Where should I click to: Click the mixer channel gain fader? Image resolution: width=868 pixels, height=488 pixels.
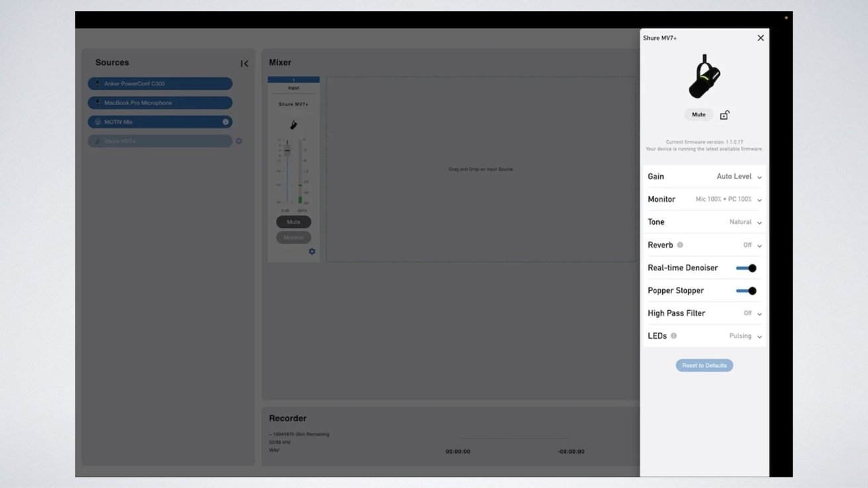pos(287,151)
